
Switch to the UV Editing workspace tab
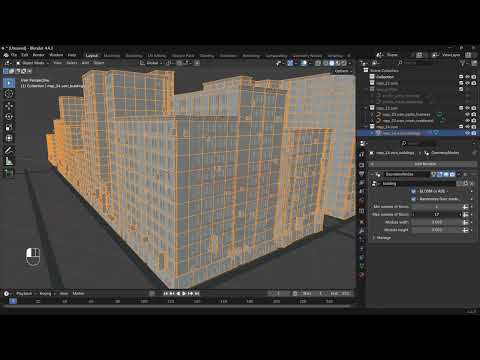pos(157,56)
